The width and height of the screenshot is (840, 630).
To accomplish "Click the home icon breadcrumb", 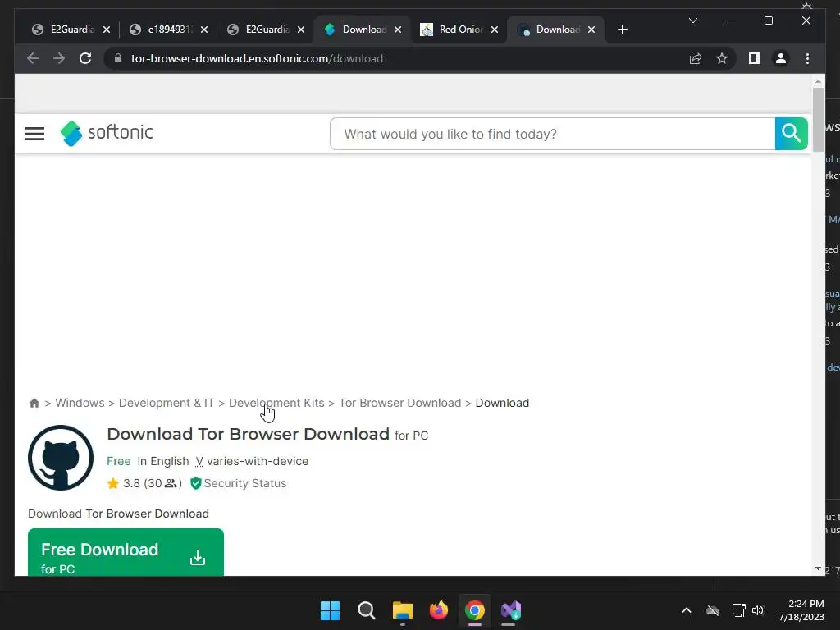I will [x=34, y=403].
